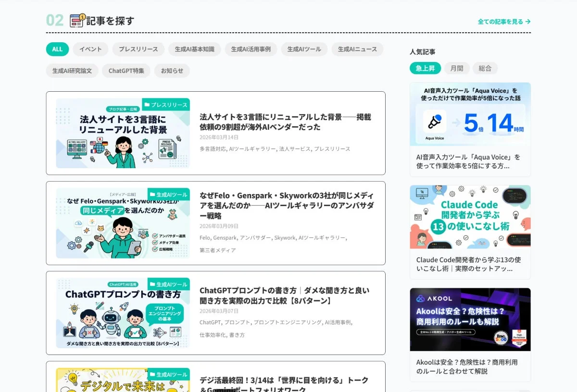This screenshot has height=392, width=577.
Task: Toggle the ALL filter chip
Action: point(57,49)
